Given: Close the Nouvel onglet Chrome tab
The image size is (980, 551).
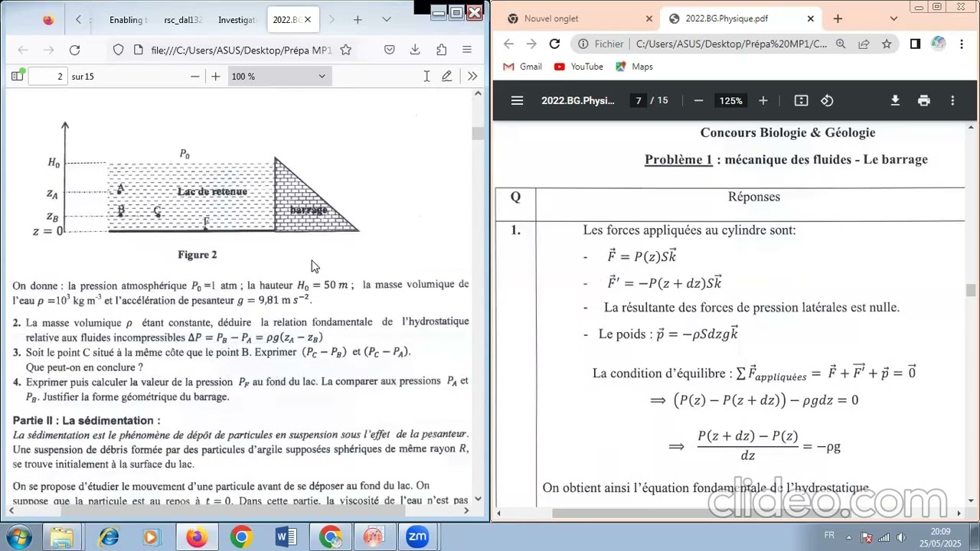Looking at the screenshot, I should pos(649,18).
